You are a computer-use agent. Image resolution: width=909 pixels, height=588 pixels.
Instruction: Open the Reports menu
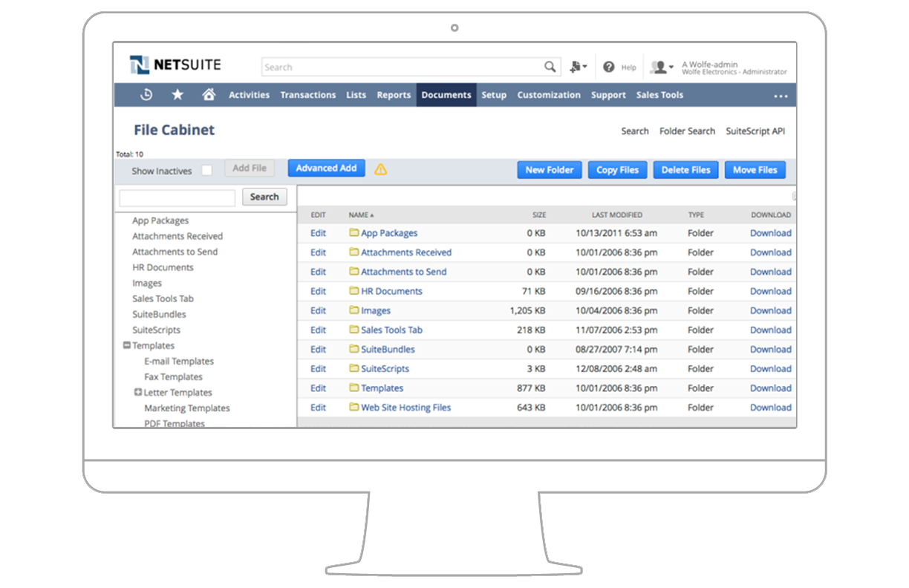tap(394, 95)
